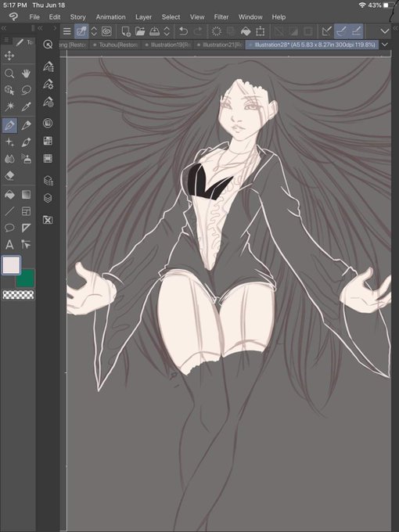Viewport: 399px width, 532px height.
Task: Select the Pencil tool
Action: coord(26,125)
